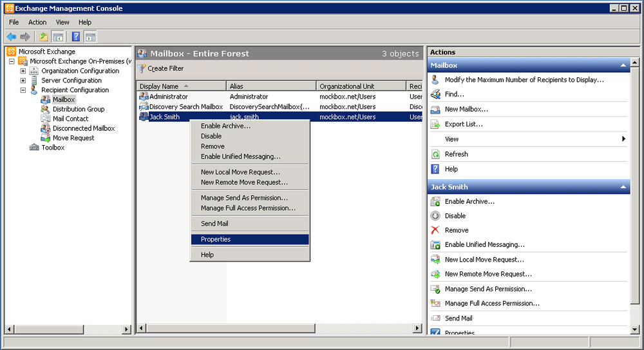The height and width of the screenshot is (350, 644).
Task: Click the Alias column header
Action: coord(272,86)
